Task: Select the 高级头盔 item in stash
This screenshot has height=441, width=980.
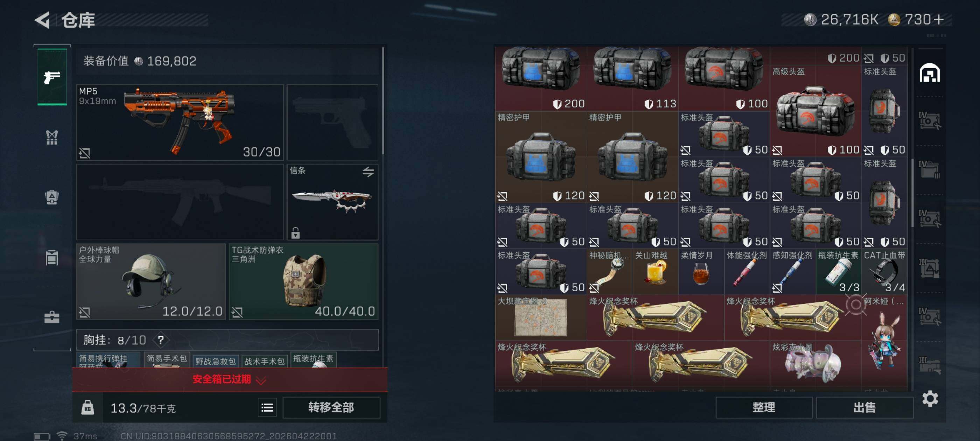Action: point(815,111)
